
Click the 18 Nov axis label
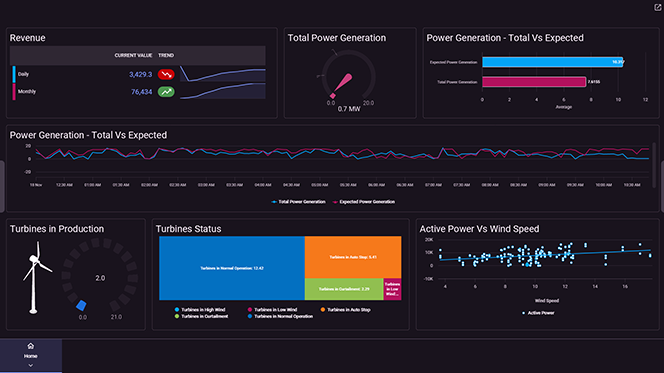36,185
